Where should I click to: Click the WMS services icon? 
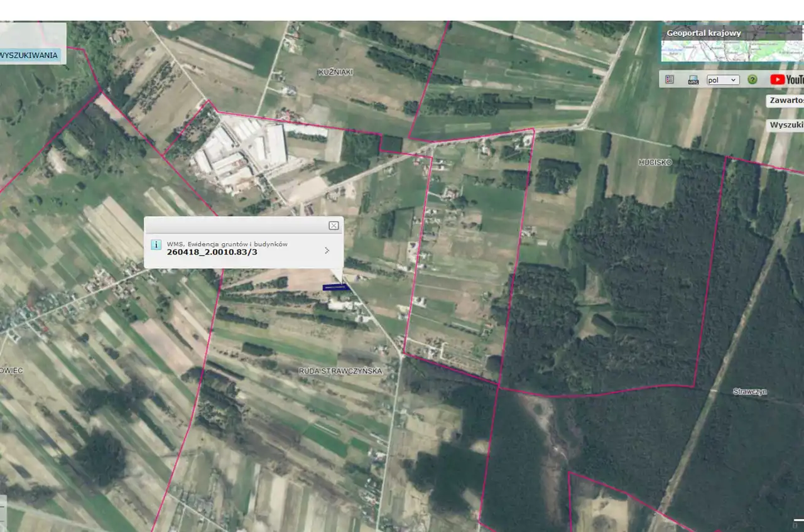pos(693,80)
